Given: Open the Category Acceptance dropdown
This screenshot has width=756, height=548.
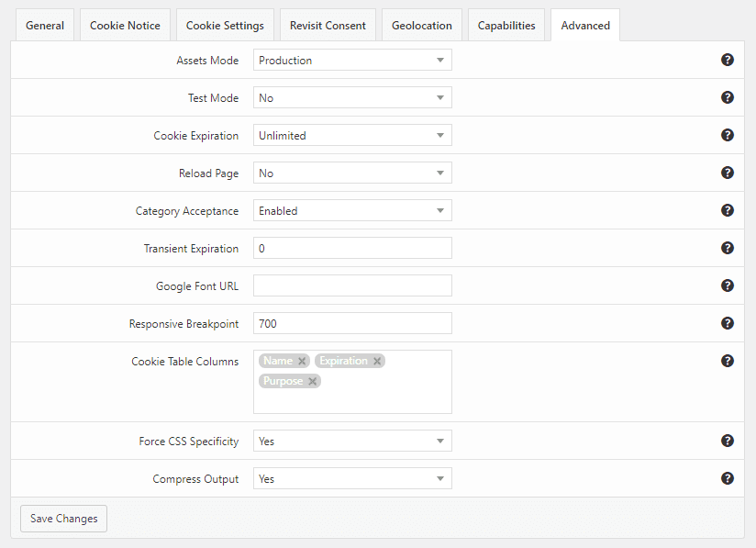Looking at the screenshot, I should [352, 211].
